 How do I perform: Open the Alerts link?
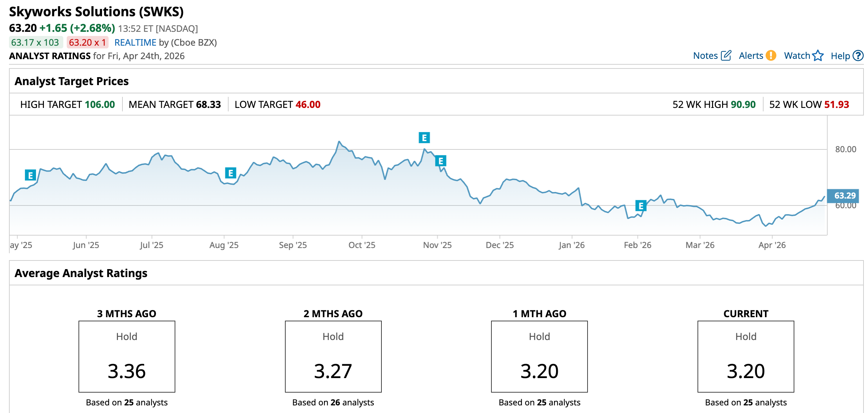coord(751,56)
